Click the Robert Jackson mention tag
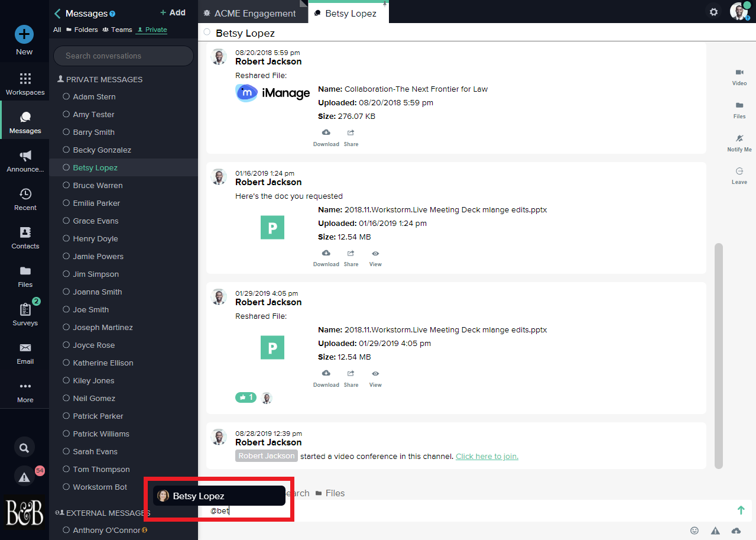 [x=267, y=456]
